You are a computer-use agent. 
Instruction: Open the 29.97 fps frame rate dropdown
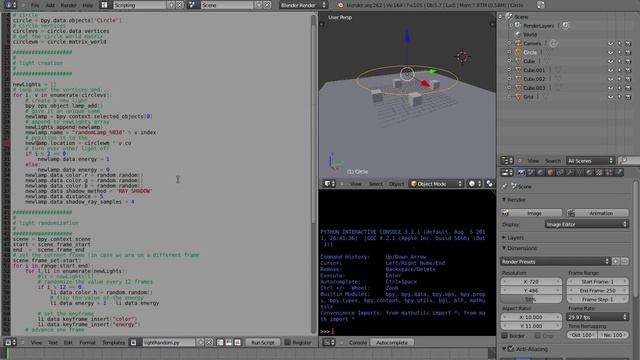tap(597, 317)
